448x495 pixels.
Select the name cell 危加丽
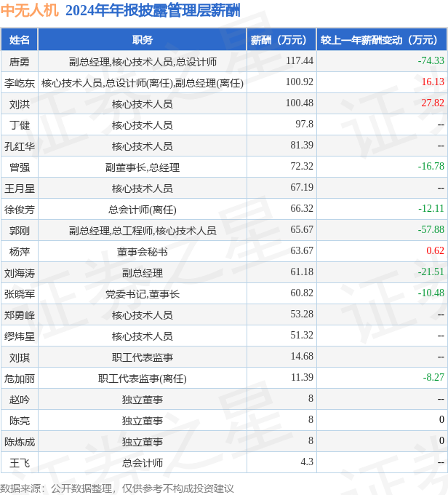[19, 379]
